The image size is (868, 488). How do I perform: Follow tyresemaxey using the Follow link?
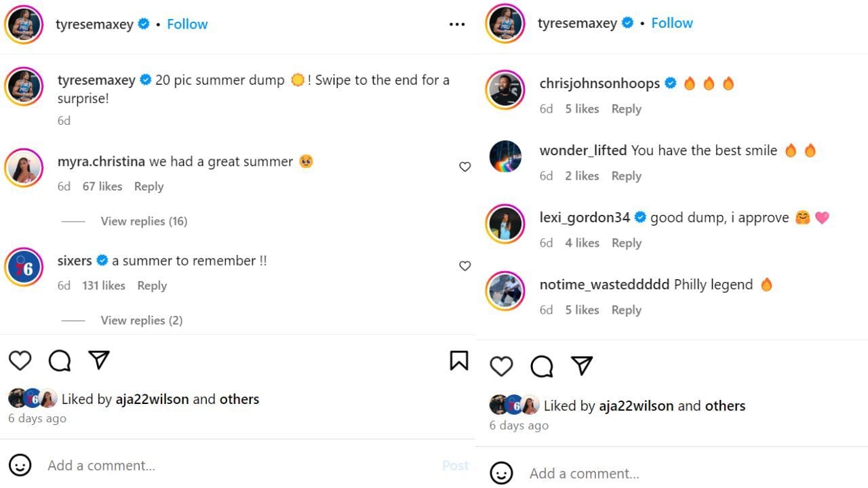pos(187,24)
